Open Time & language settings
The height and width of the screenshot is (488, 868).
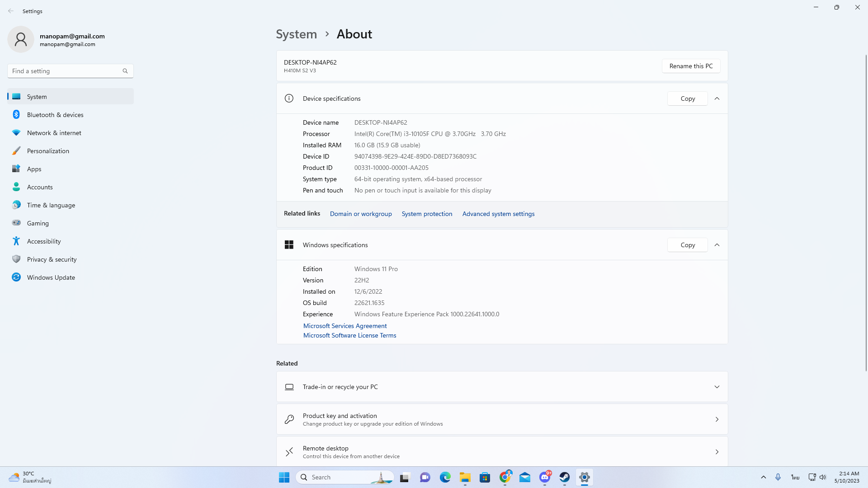click(71, 205)
